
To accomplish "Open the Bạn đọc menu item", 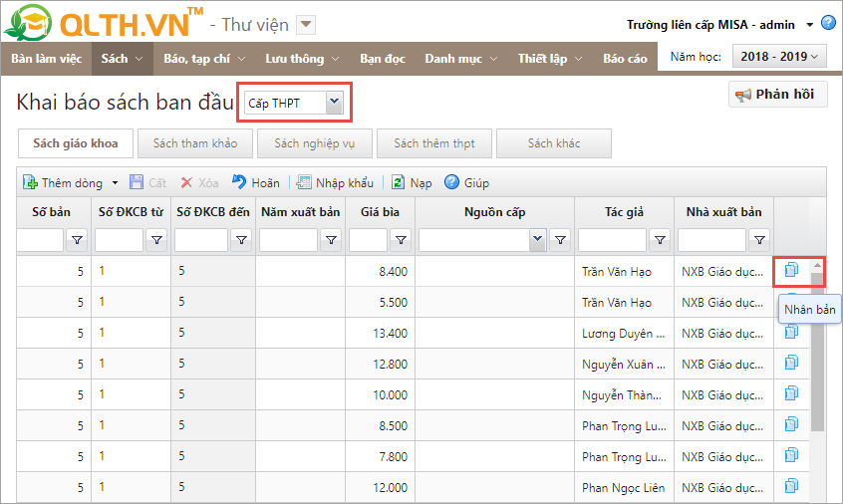I will coord(383,59).
